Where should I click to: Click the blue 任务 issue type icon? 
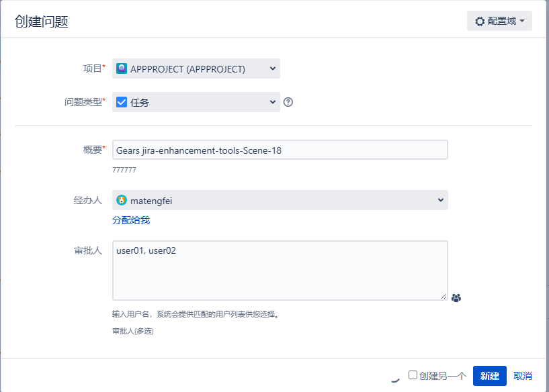122,102
